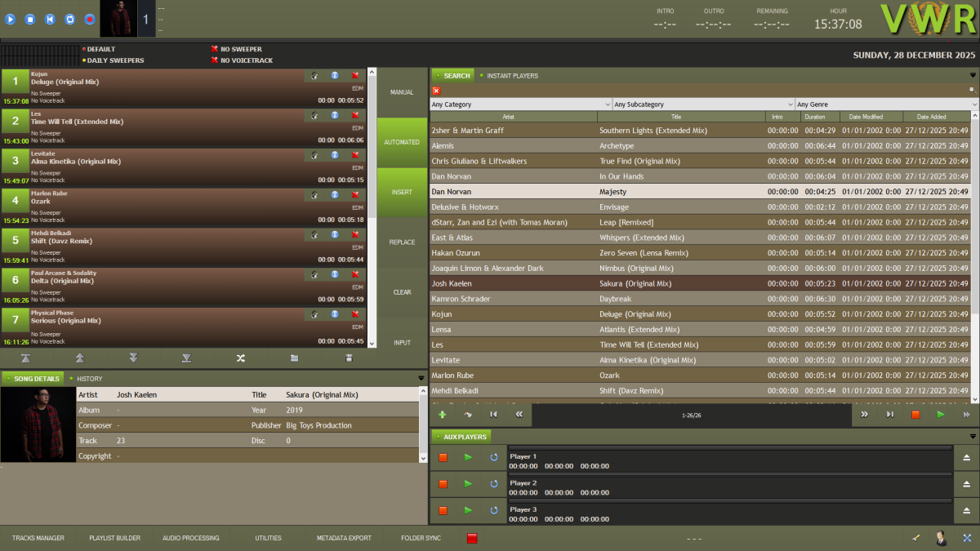Toggle the loop icon for Player 2
This screenshot has height=551, width=980.
493,484
